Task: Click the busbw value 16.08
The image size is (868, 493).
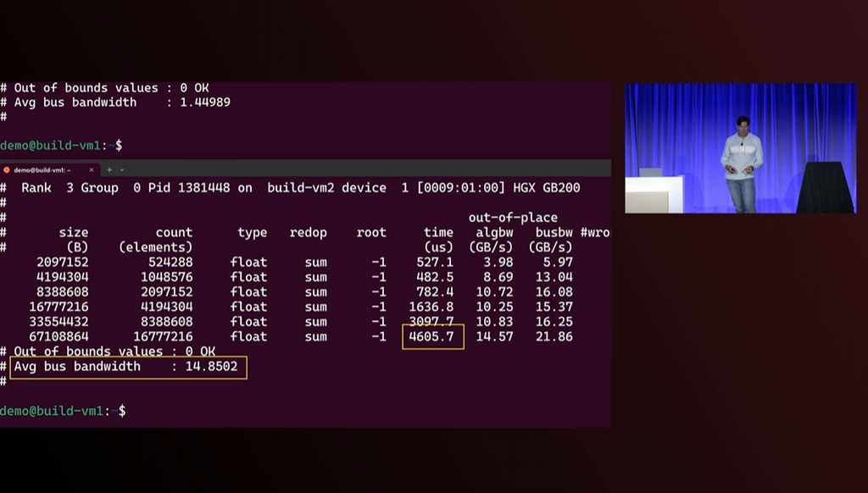Action: click(x=554, y=291)
